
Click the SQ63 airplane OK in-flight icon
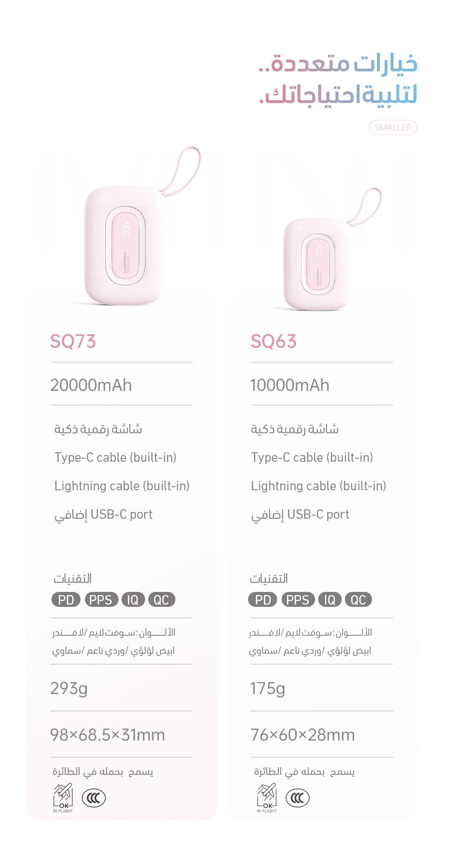click(x=267, y=798)
